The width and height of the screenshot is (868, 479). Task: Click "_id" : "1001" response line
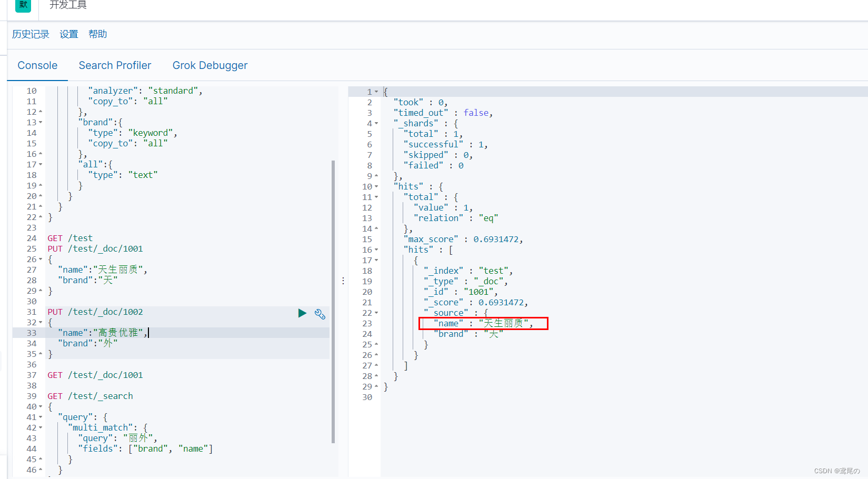[x=461, y=292]
